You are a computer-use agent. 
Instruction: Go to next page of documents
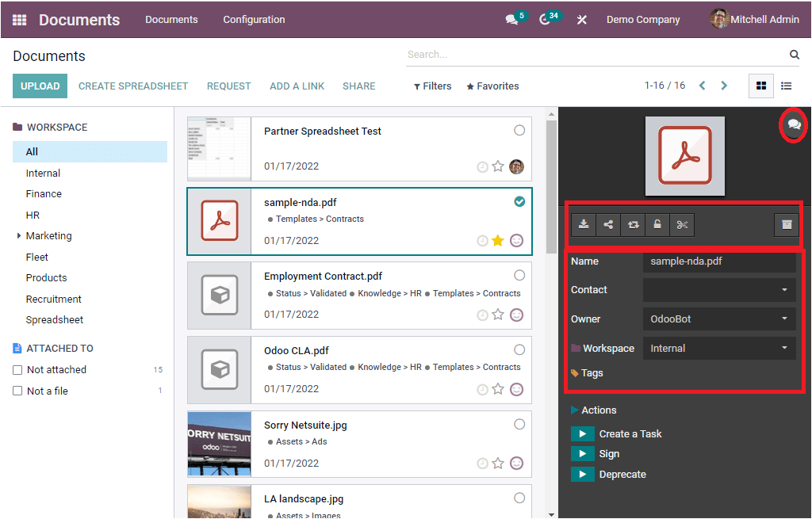point(724,86)
